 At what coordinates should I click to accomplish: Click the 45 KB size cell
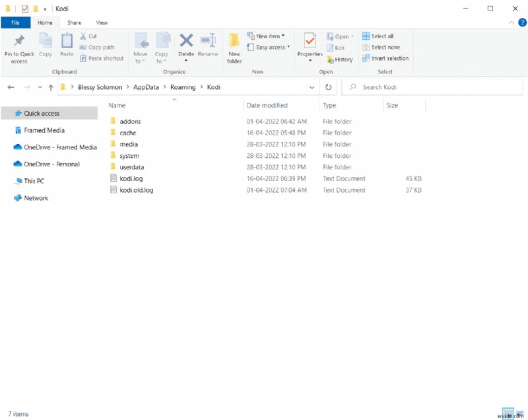click(x=413, y=178)
